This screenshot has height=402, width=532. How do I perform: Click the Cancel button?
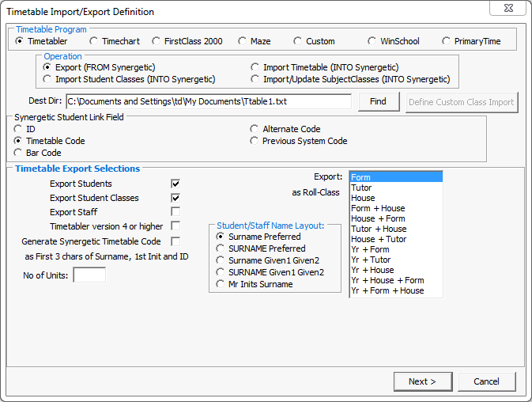486,381
